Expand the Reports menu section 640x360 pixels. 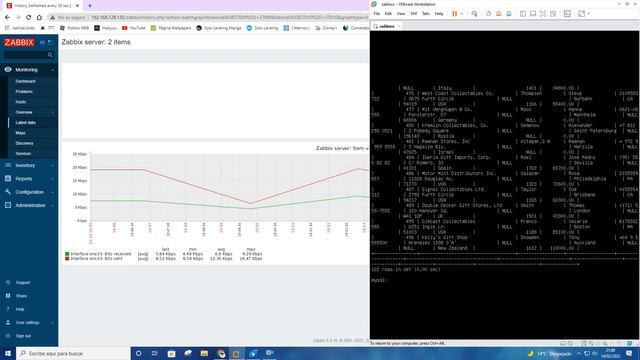(x=29, y=179)
